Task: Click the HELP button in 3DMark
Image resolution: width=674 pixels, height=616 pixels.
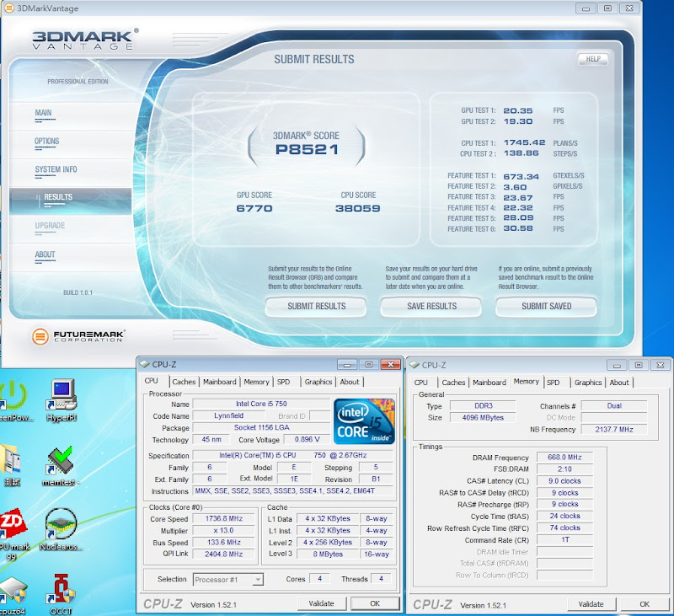Action: (593, 59)
